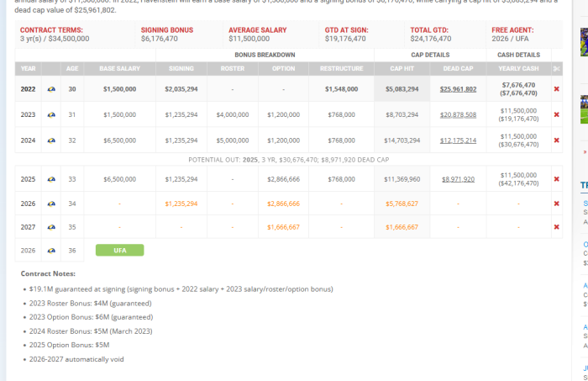The width and height of the screenshot is (588, 381).
Task: Click the Rams logo in the 2024 row
Action: 51,140
